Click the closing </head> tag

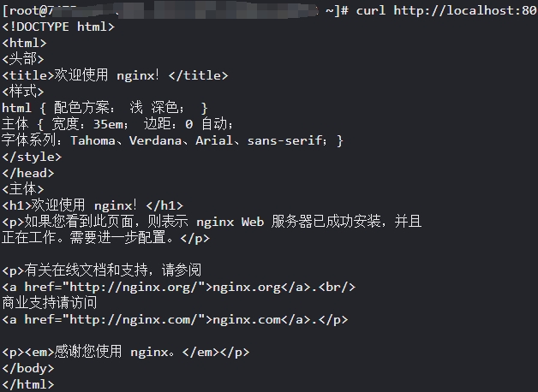[x=28, y=173]
